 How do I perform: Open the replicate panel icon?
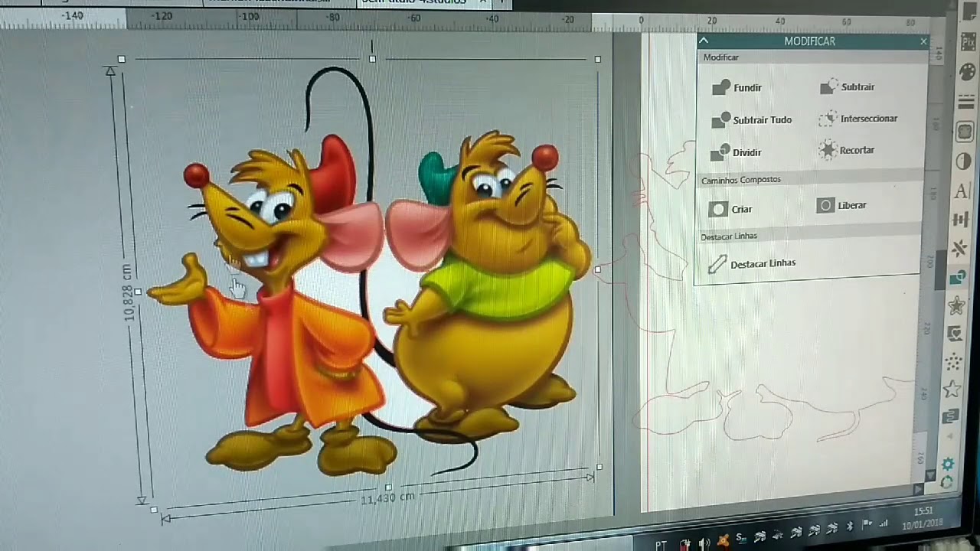click(959, 249)
